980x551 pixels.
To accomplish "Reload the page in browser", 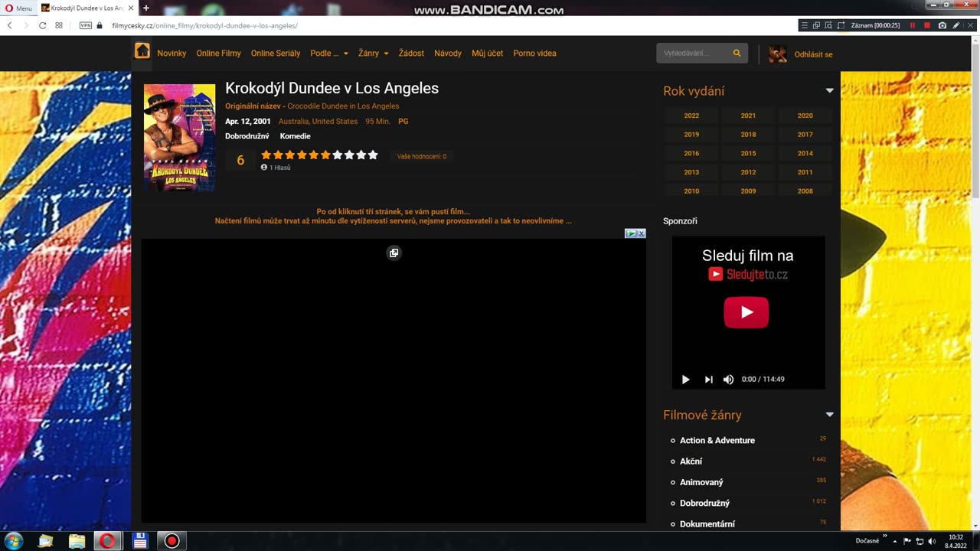I will pyautogui.click(x=42, y=25).
